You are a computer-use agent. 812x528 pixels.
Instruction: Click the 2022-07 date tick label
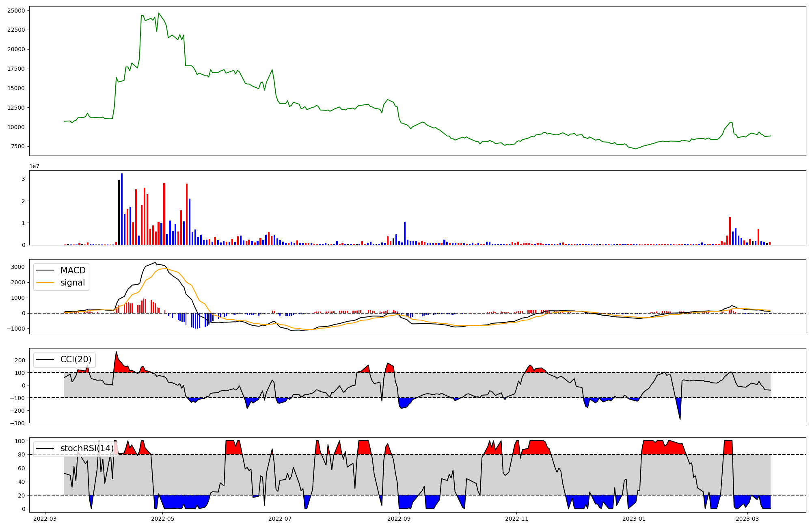280,519
